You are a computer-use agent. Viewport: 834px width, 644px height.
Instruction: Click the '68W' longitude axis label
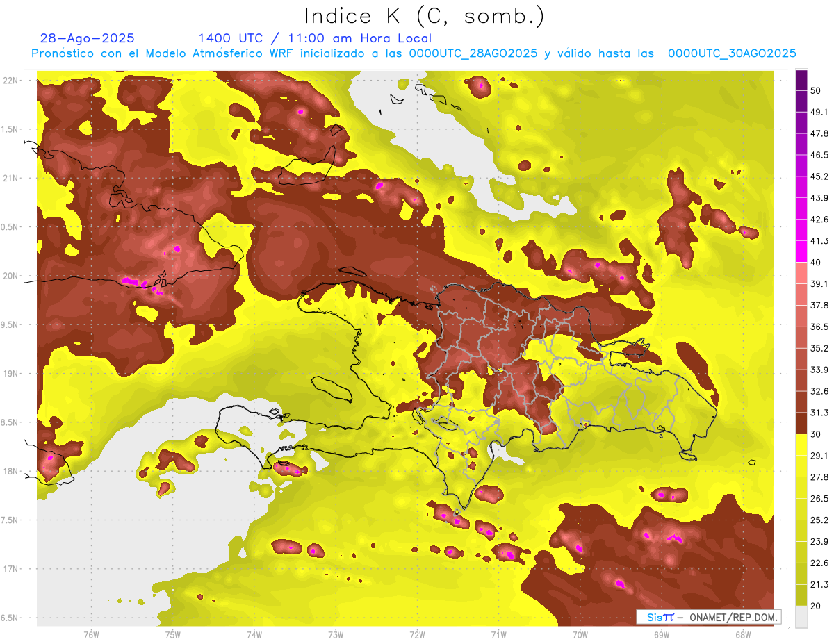(742, 636)
